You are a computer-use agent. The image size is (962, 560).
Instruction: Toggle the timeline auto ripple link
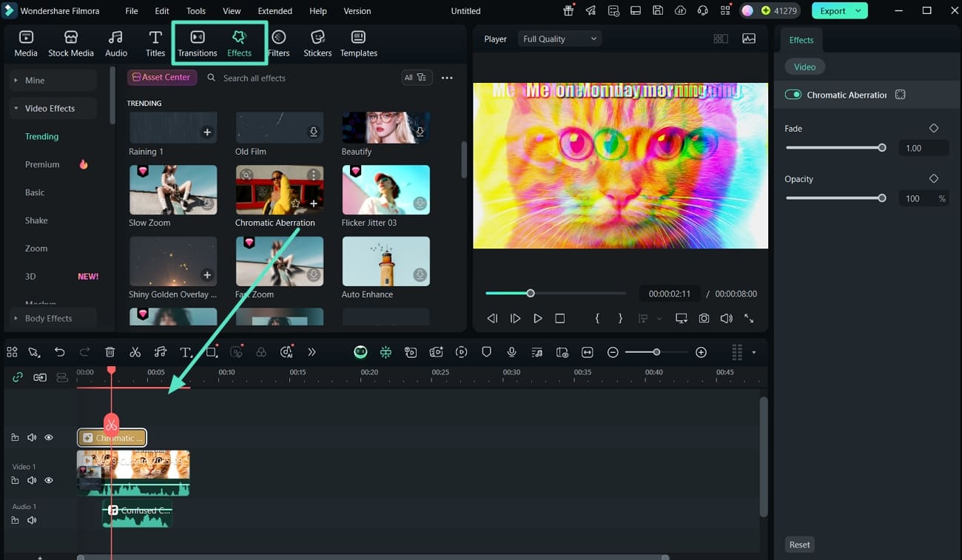click(x=18, y=377)
